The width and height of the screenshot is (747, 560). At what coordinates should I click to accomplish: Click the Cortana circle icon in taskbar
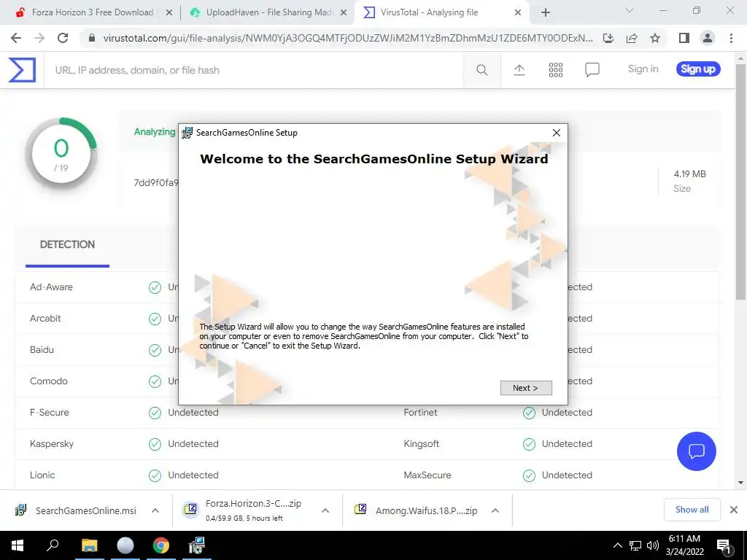coord(125,545)
